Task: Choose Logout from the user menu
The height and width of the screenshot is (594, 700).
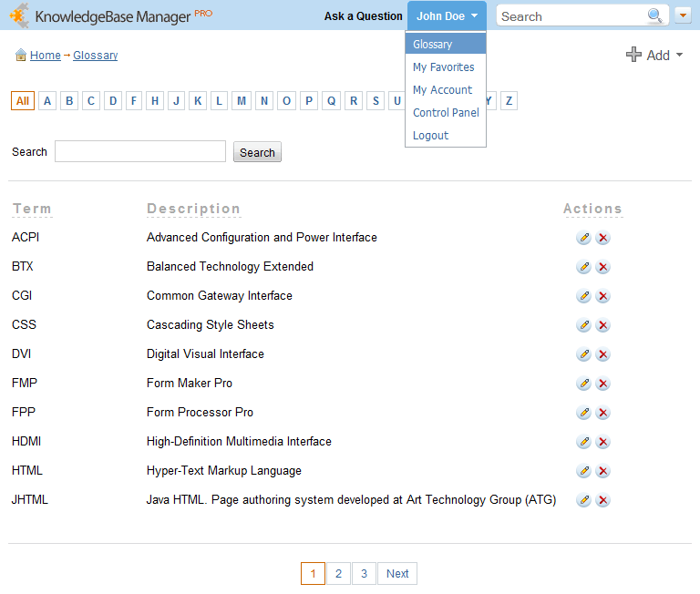Action: [x=431, y=135]
